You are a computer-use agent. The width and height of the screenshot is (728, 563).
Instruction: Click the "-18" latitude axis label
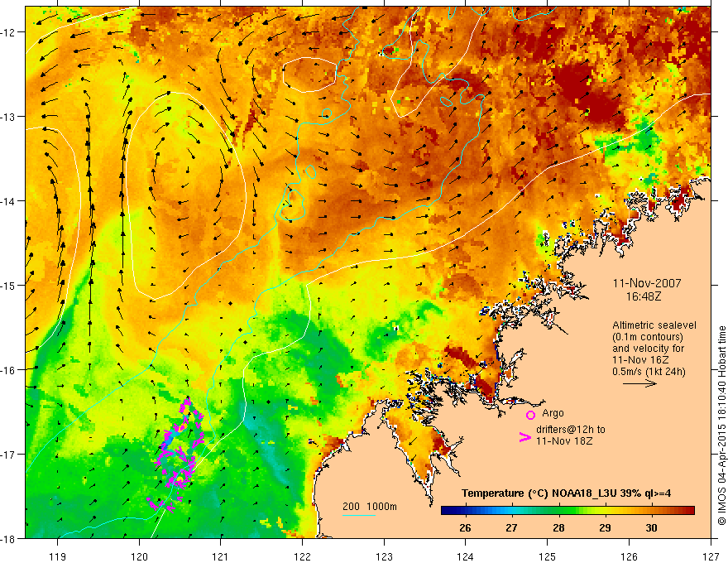[9, 539]
